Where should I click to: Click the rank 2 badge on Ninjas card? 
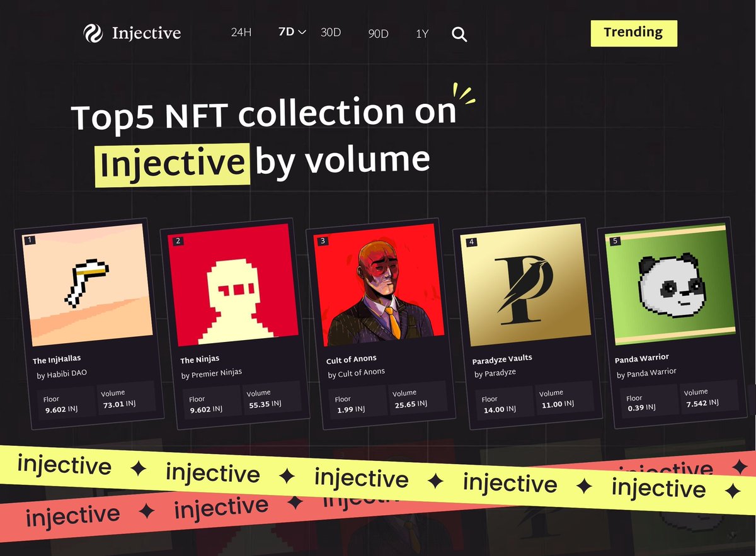click(178, 241)
